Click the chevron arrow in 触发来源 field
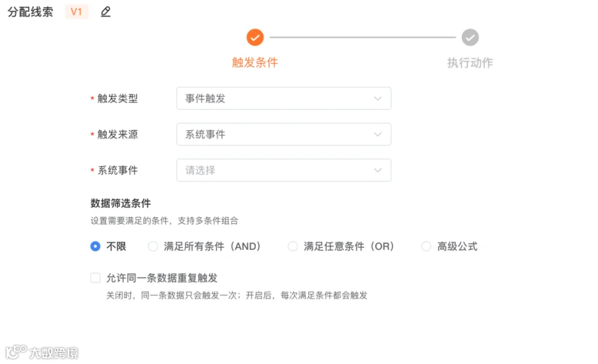This screenshot has width=598, height=364. pyautogui.click(x=377, y=134)
